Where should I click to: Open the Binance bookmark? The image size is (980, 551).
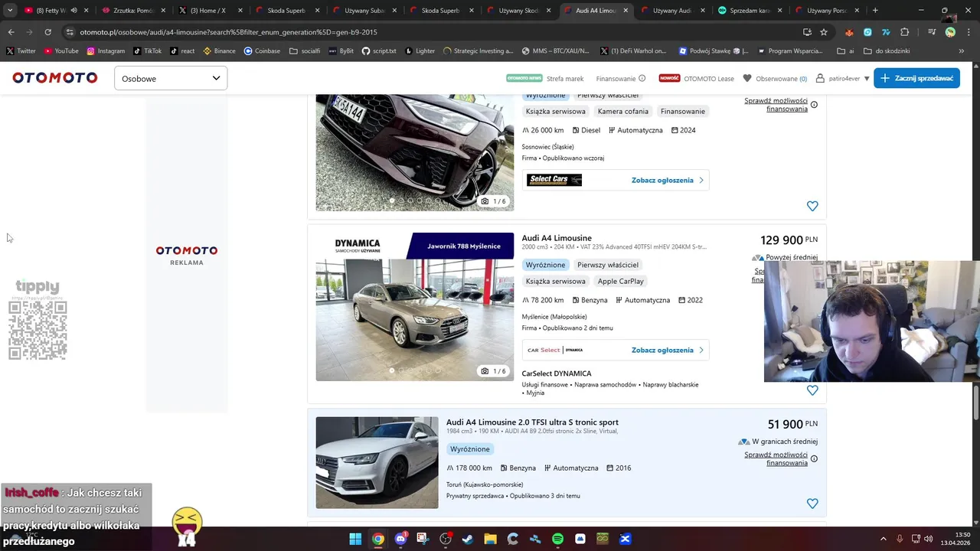pos(220,51)
